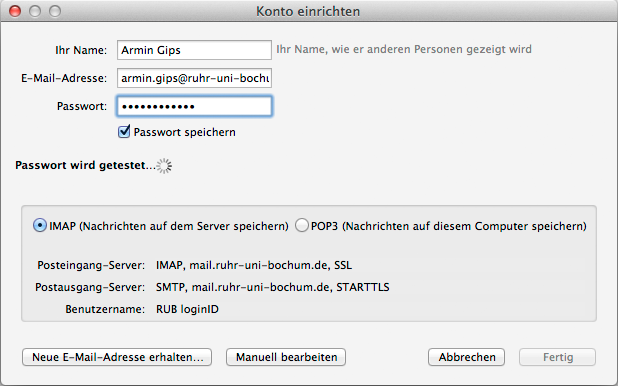Click the Postausgang-Server SMTP STARTTLS line
This screenshot has width=618, height=386.
(273, 287)
